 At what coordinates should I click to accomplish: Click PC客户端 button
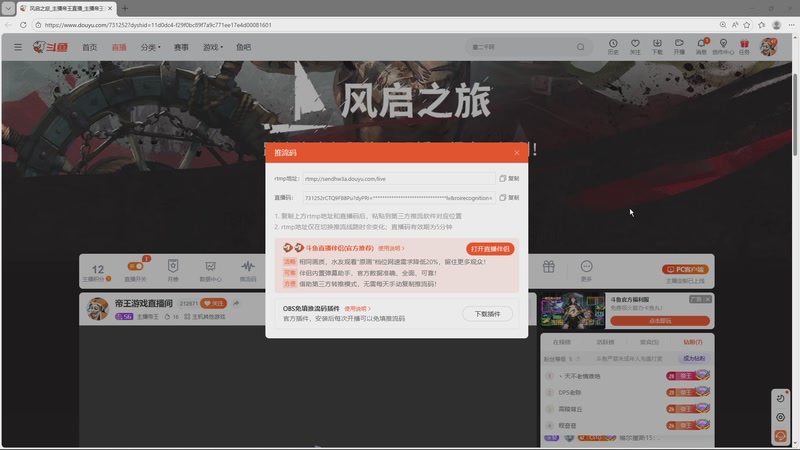685,269
